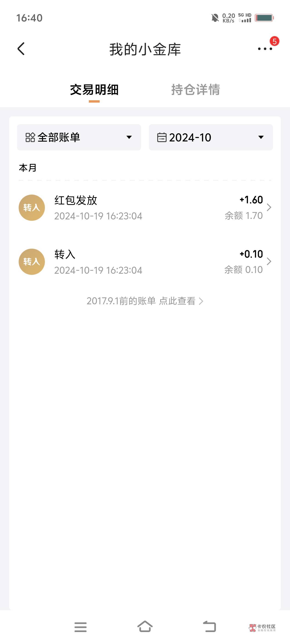Image resolution: width=290 pixels, height=644 pixels.
Task: Open the three-dot more options menu
Action: (265, 49)
